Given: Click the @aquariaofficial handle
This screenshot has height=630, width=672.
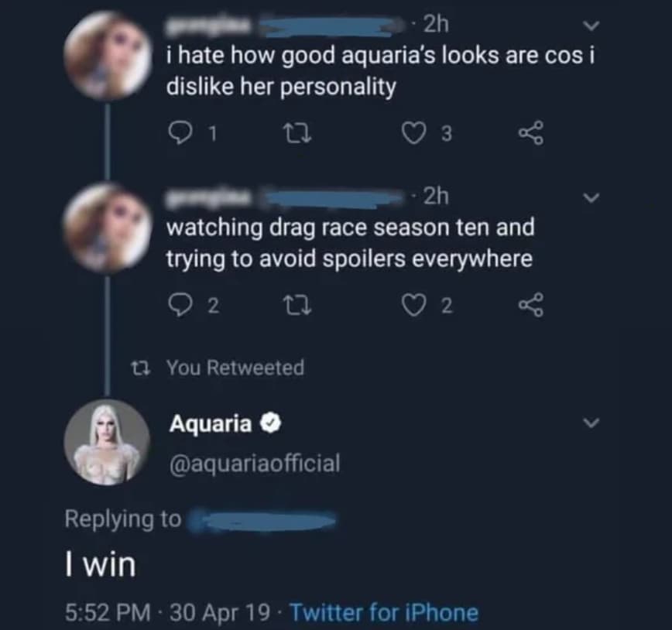Looking at the screenshot, I should tap(255, 464).
